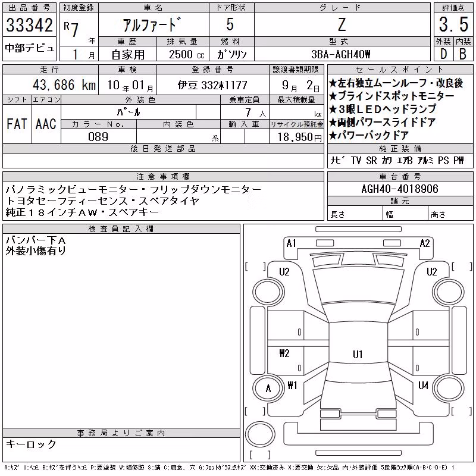
Task: Select office notice キーロック
Action: [31, 444]
